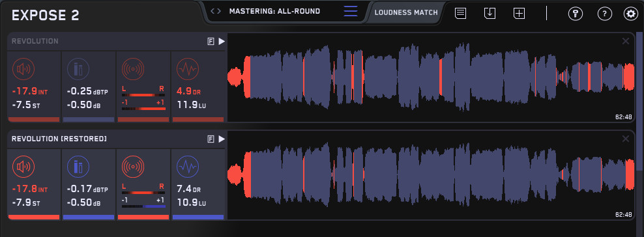The width and height of the screenshot is (644, 237).
Task: Select the Mastering: All-Round preset name
Action: coord(274,12)
